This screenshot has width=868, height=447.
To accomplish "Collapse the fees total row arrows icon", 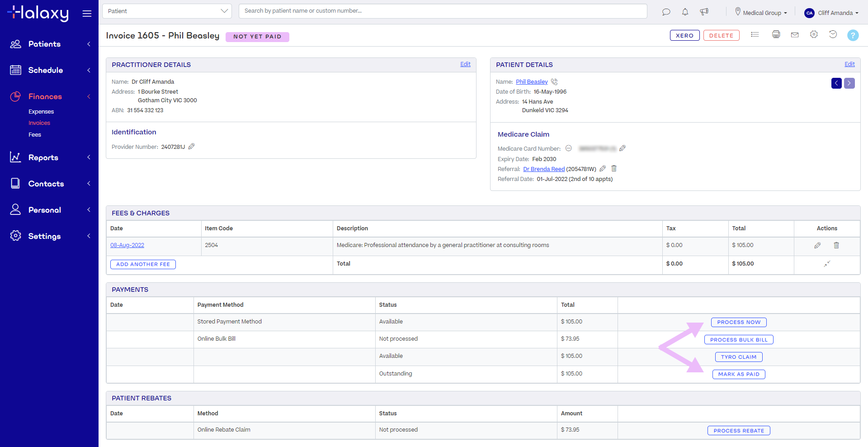I will click(827, 264).
